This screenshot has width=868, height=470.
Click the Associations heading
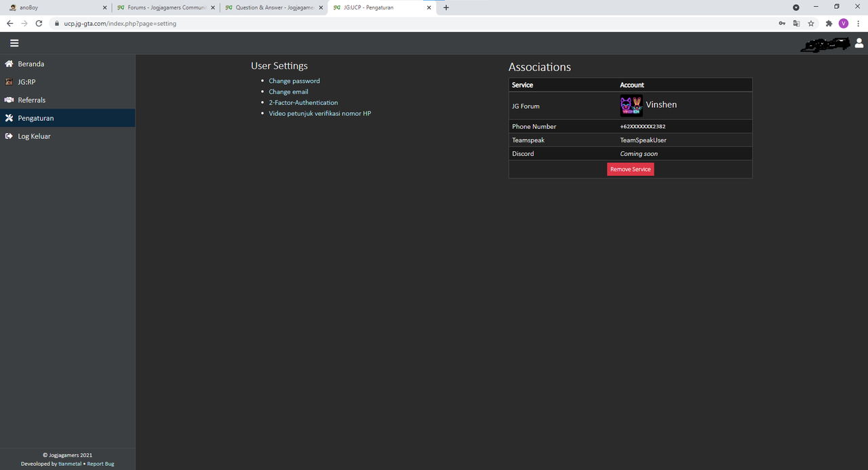(x=540, y=67)
